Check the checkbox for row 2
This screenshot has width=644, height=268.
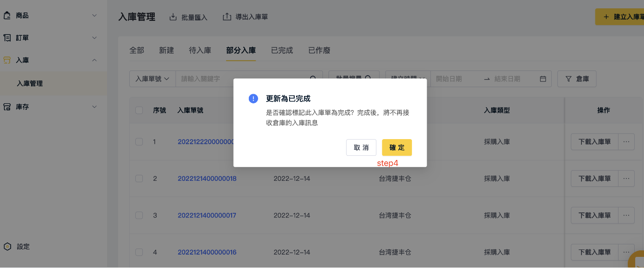(139, 179)
